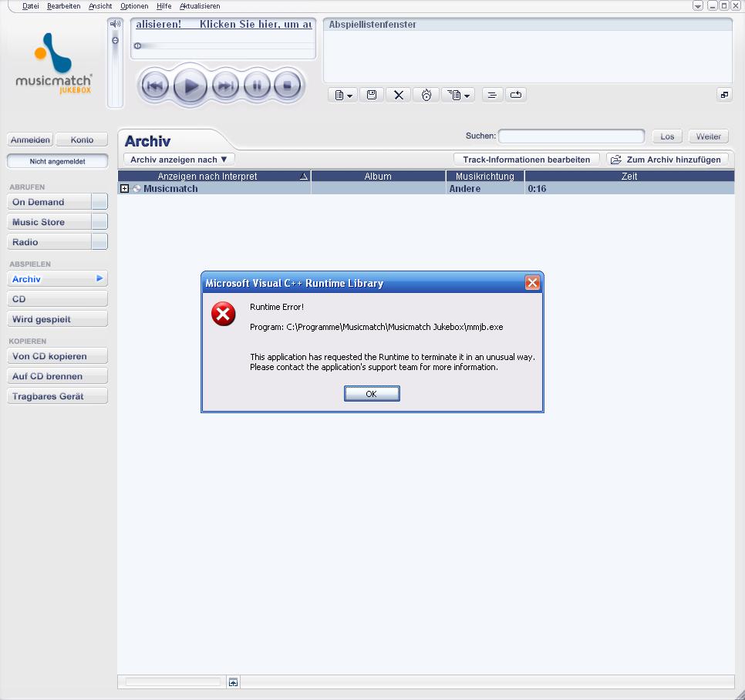The image size is (745, 700).
Task: Mute audio via speaker icon
Action: pyautogui.click(x=115, y=24)
